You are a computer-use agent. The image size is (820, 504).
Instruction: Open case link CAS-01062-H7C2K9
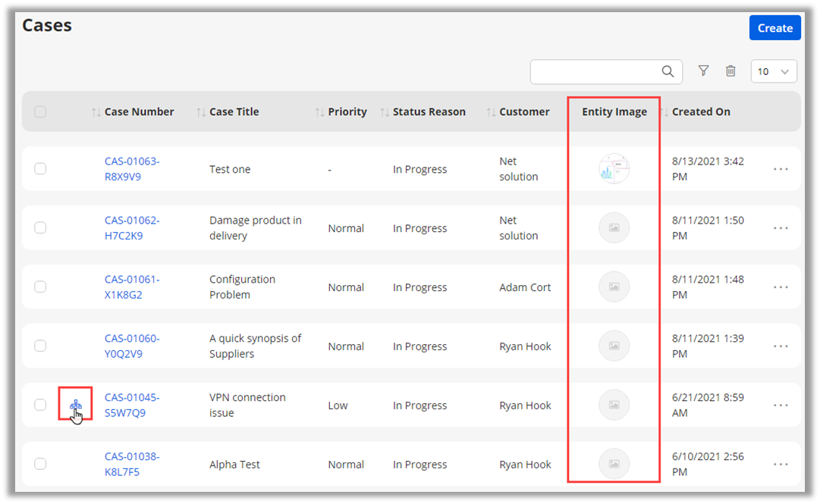[x=132, y=228]
